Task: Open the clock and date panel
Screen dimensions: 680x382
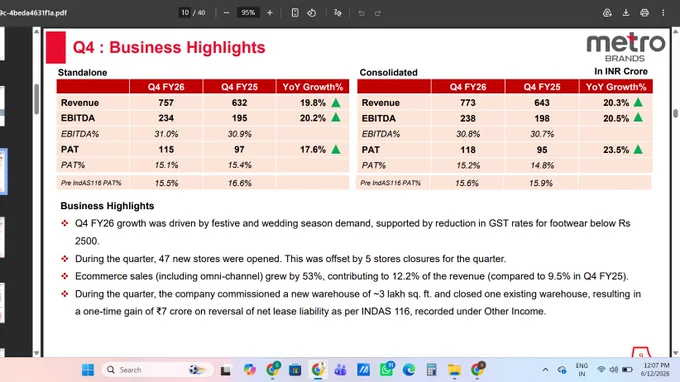Action: (656, 370)
